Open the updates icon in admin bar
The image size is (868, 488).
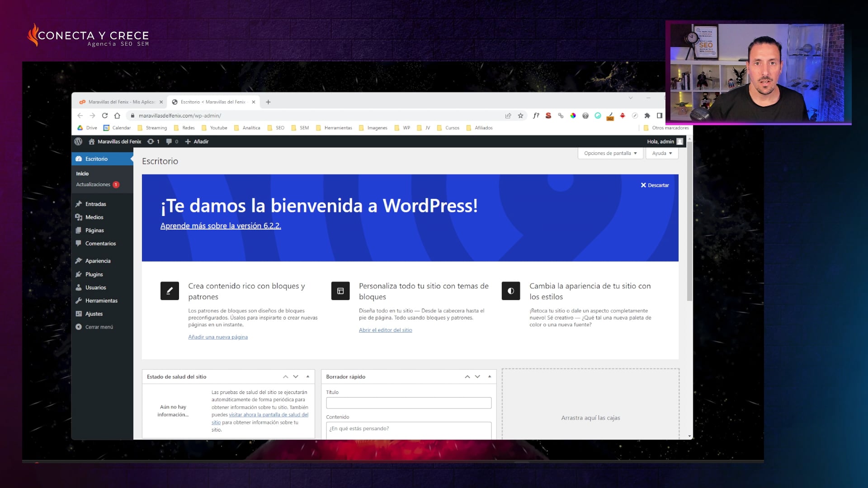[x=153, y=141]
